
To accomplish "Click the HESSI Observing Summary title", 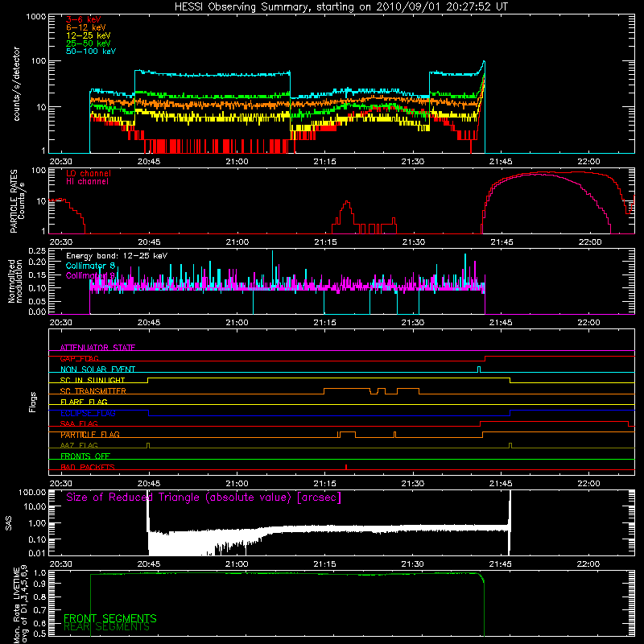I will pyautogui.click(x=341, y=7).
